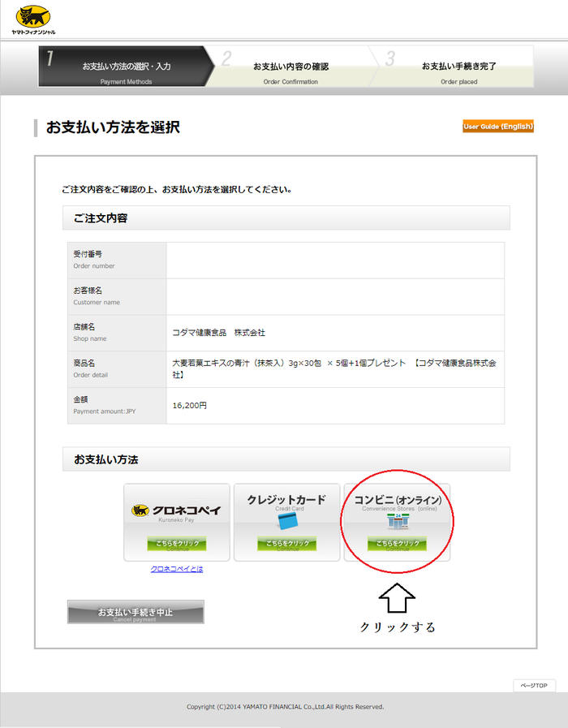Click the convenience store building icon
Image resolution: width=568 pixels, height=728 pixels.
pos(398,521)
